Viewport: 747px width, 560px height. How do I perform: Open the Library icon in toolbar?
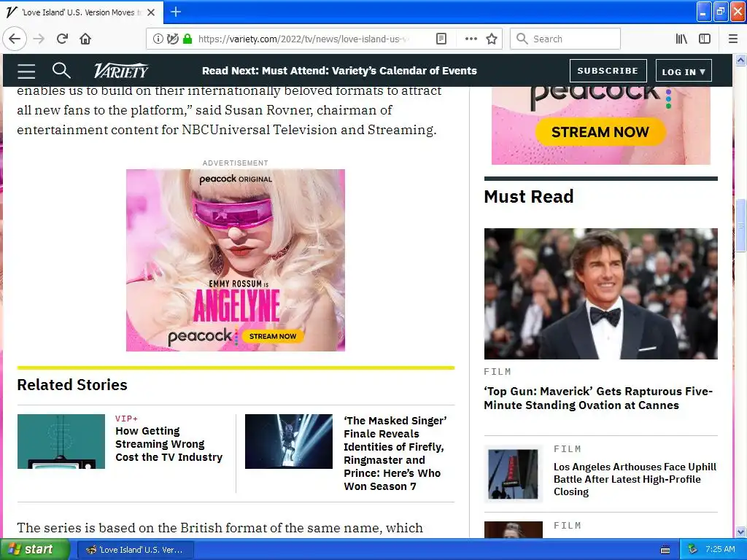[x=681, y=39]
